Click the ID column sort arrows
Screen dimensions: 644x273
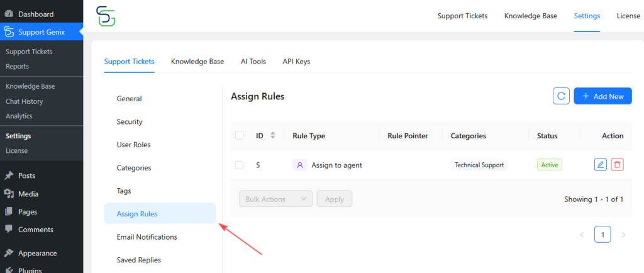[x=272, y=135]
